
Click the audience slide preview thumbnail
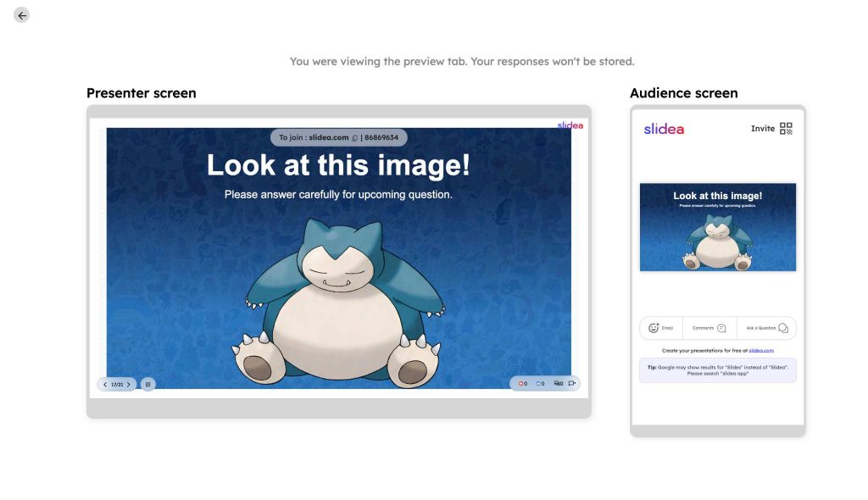click(718, 227)
